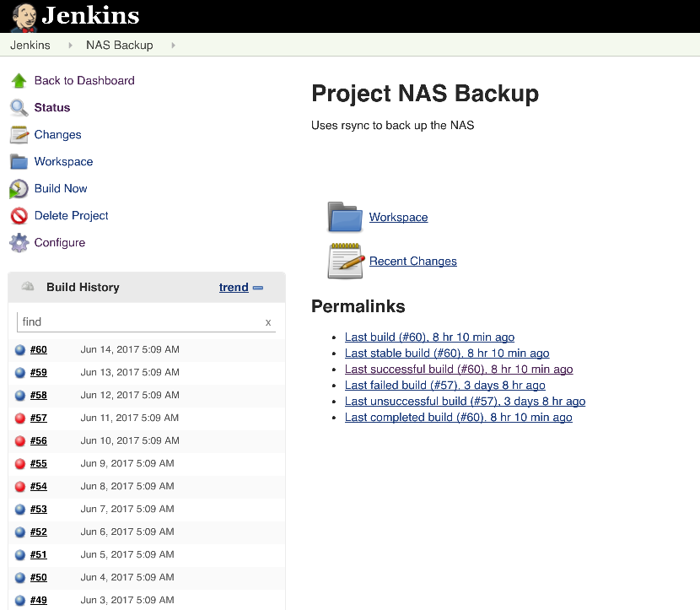
Task: Click the blue status ball for build #58
Action: click(20, 395)
